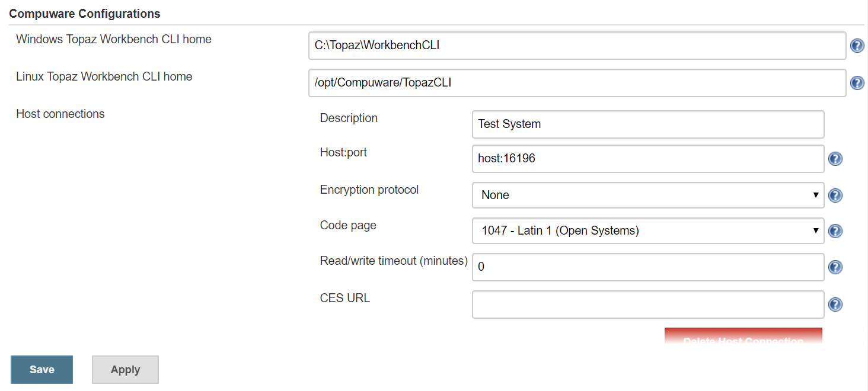
Task: Click the Save button
Action: point(41,369)
